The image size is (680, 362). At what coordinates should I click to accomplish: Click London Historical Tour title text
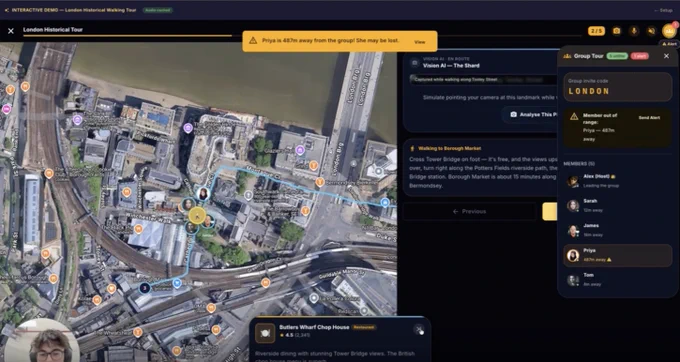[x=53, y=29]
